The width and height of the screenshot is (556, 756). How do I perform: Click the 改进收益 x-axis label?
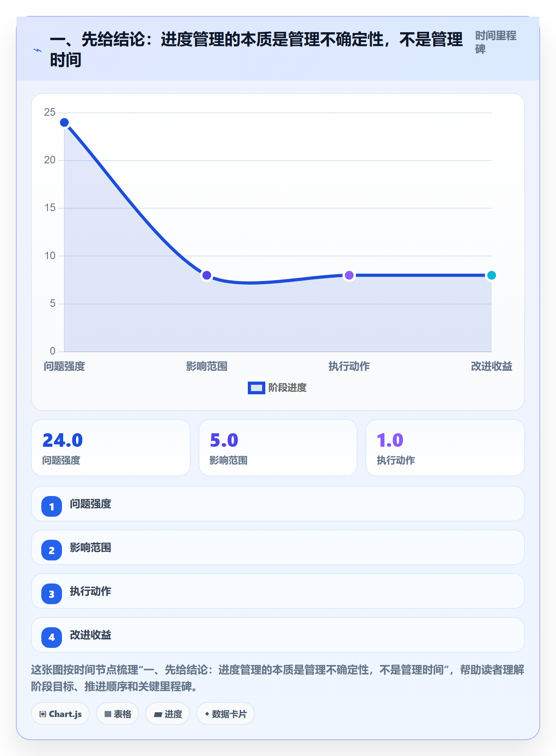click(492, 366)
